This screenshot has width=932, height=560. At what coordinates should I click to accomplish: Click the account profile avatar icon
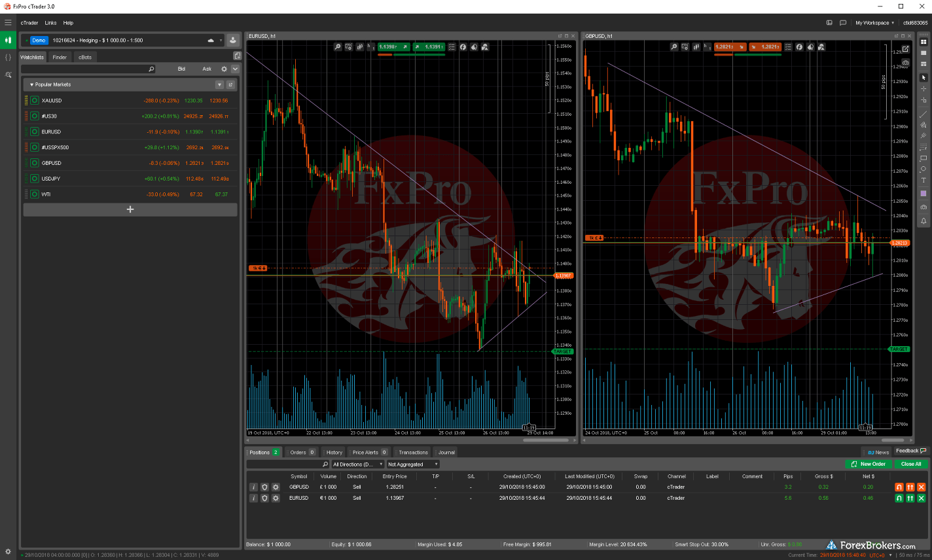click(x=232, y=40)
